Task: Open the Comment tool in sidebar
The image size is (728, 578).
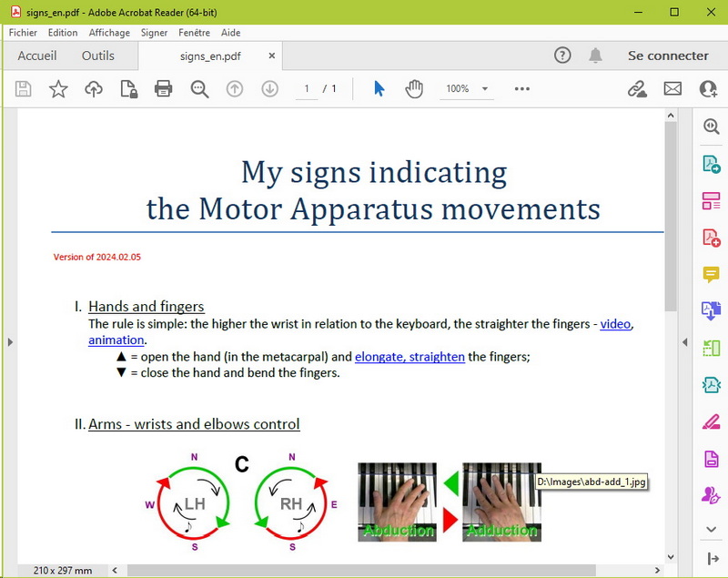Action: point(711,274)
